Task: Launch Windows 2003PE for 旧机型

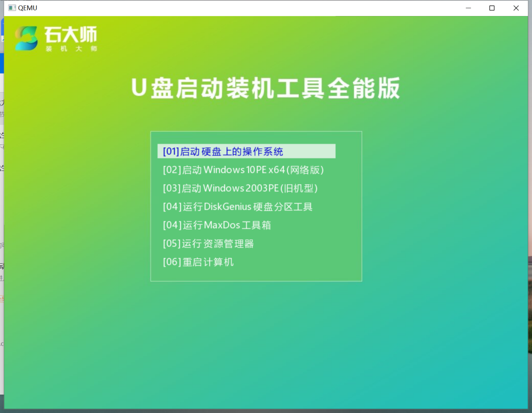Action: click(240, 188)
